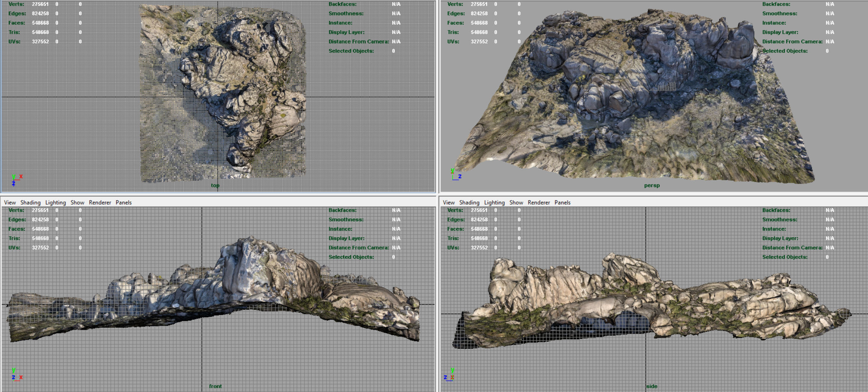This screenshot has width=868, height=392.
Task: Click the axis gizmo in the front view
Action: (x=17, y=375)
